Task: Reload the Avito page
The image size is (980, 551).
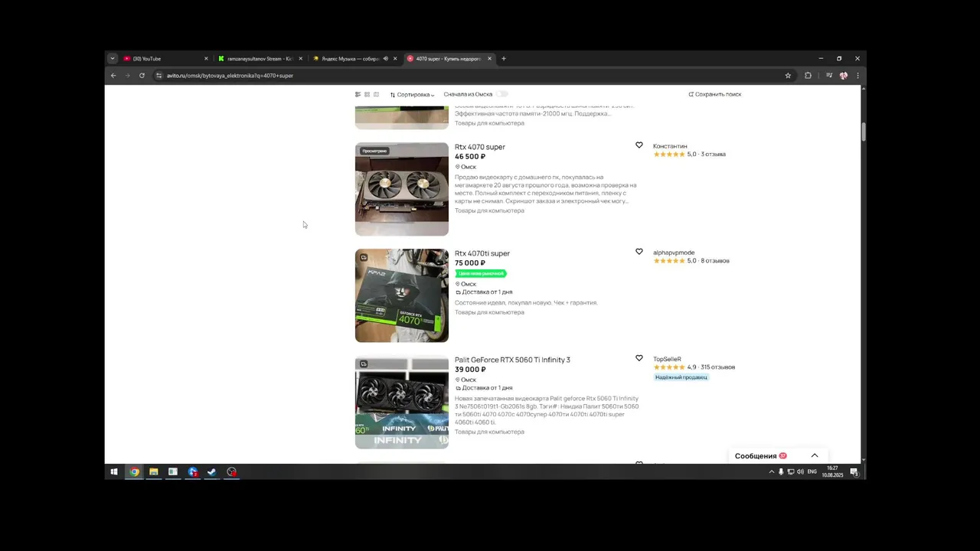Action: click(142, 76)
